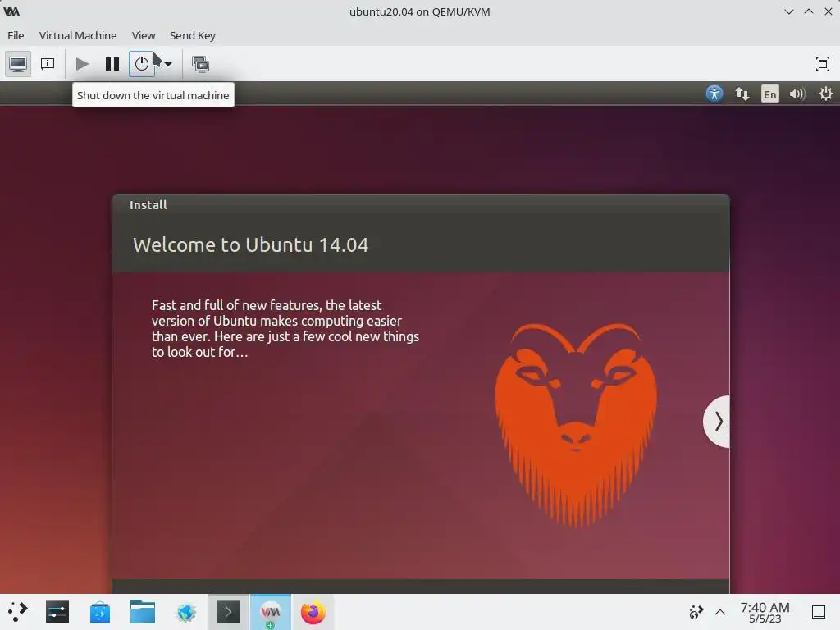Click the orange goat mascot image
This screenshot has width=840, height=630.
[576, 425]
